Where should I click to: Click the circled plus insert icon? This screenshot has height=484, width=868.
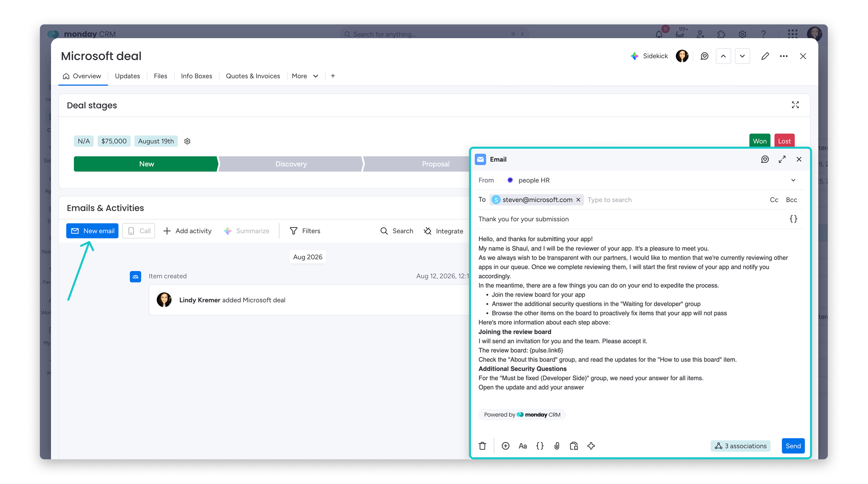point(505,446)
